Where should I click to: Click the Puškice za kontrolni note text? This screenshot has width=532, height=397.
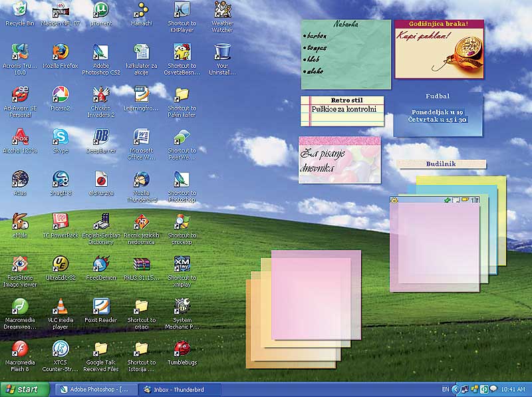(x=344, y=109)
